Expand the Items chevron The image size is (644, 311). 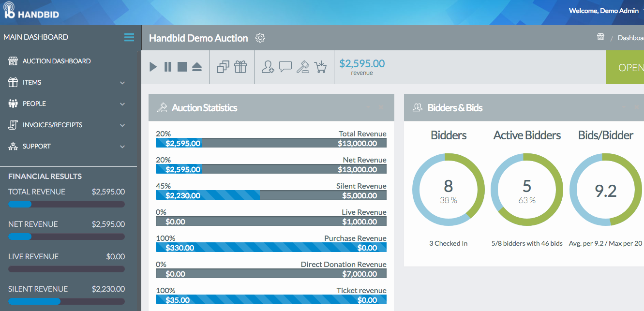[122, 83]
